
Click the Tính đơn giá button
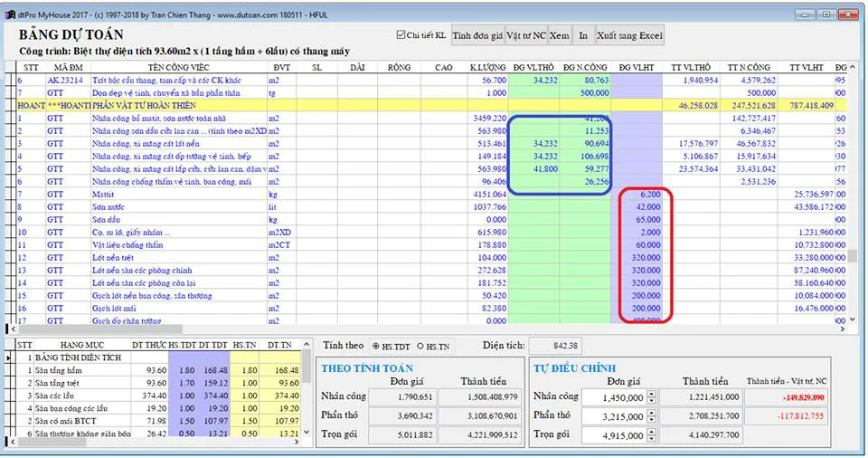click(476, 35)
